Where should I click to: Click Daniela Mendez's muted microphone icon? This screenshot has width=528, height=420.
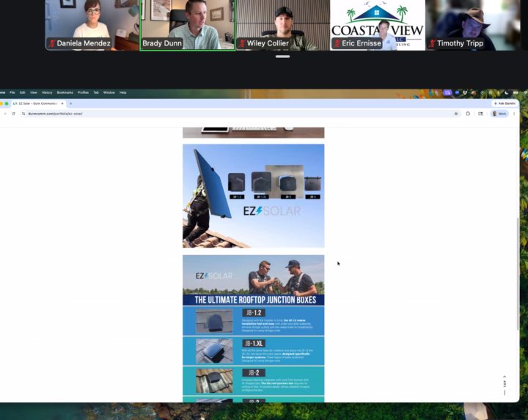pyautogui.click(x=52, y=43)
